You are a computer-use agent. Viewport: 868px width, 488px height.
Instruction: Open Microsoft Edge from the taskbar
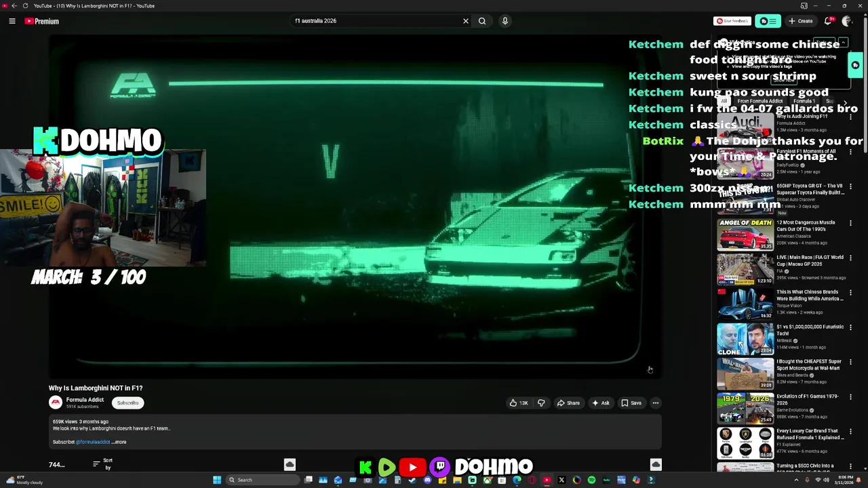coord(517,480)
